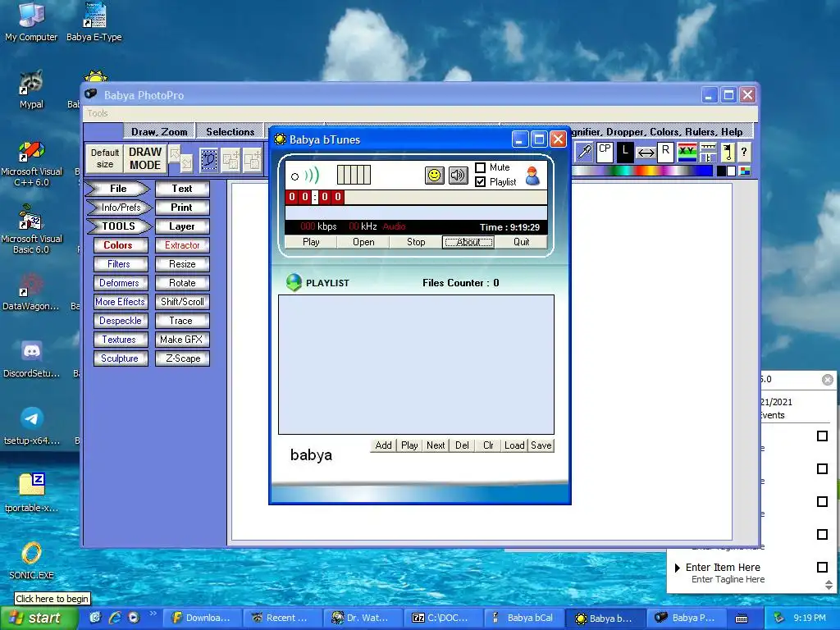Image resolution: width=840 pixels, height=630 pixels.
Task: Click Next in playlist controls
Action: [436, 445]
